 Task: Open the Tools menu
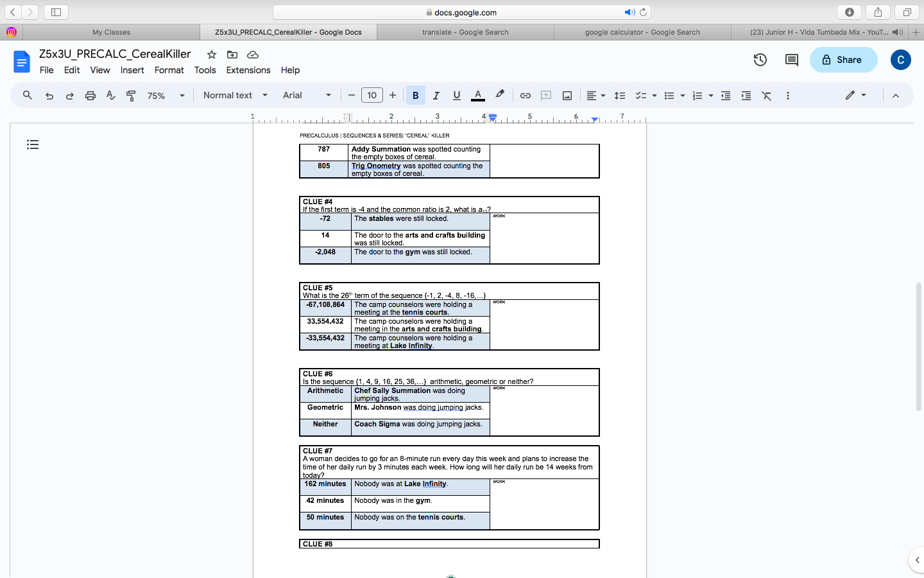205,70
